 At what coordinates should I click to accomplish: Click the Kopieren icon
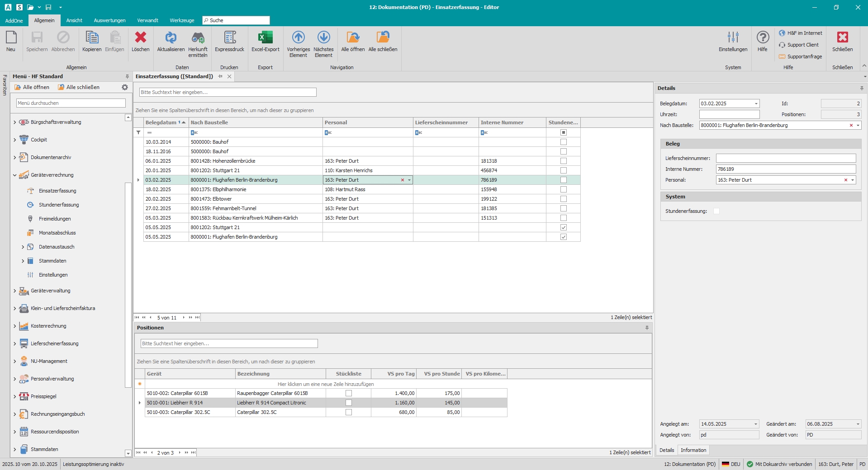click(x=92, y=38)
